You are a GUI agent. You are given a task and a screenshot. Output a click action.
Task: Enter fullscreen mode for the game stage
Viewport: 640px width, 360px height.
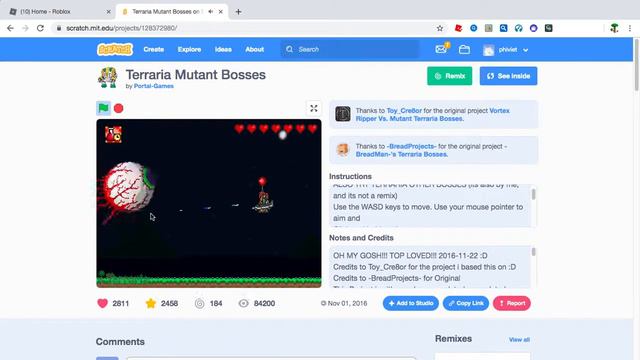(x=313, y=108)
